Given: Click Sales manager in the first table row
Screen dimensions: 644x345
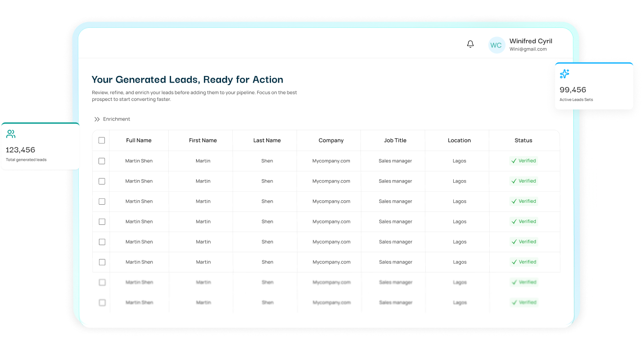Looking at the screenshot, I should click(395, 161).
